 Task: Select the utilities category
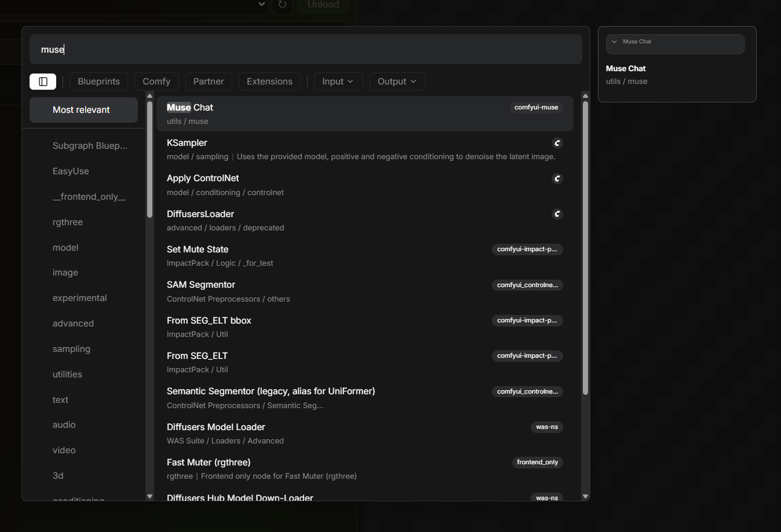(x=83, y=375)
